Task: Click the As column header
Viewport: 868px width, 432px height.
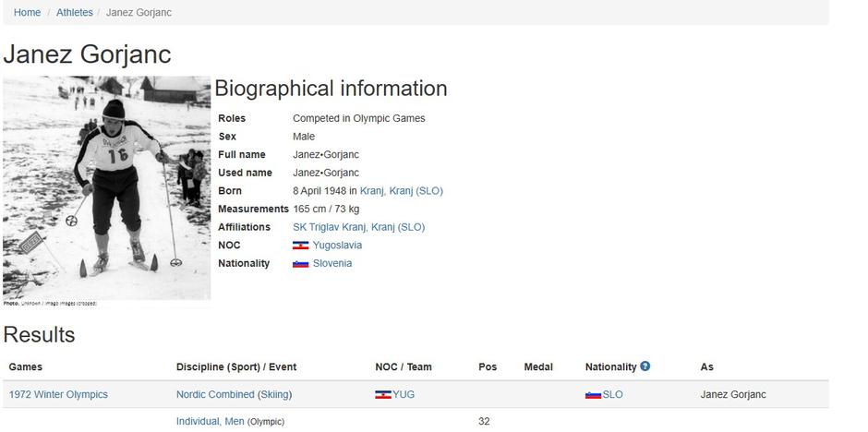Action: 707,366
